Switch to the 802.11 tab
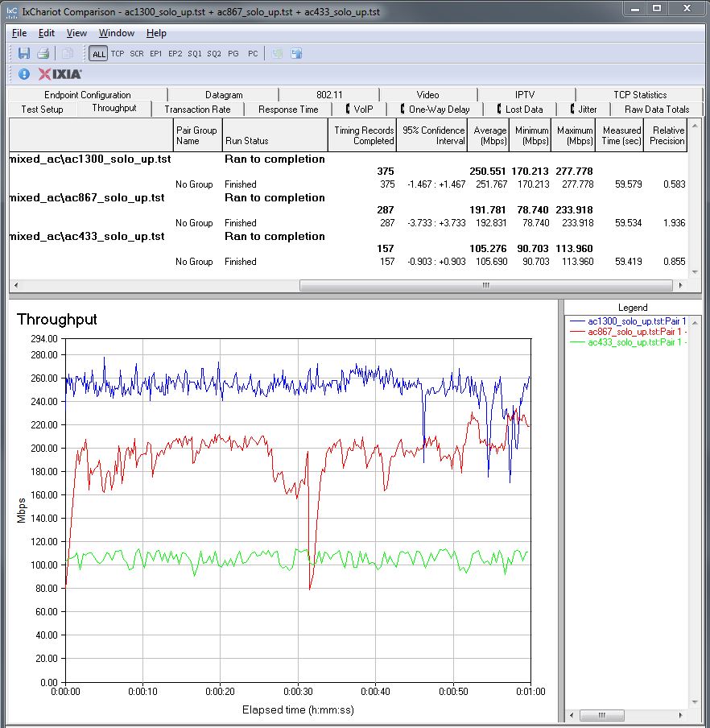Image resolution: width=710 pixels, height=728 pixels. (x=329, y=95)
